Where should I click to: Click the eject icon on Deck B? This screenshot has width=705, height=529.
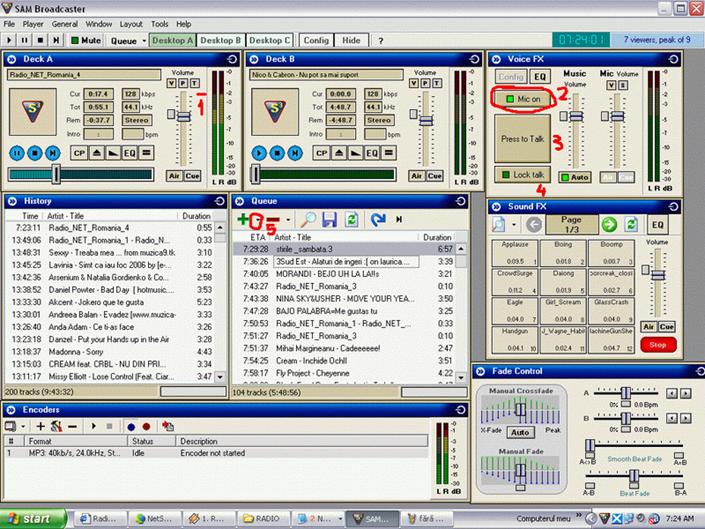pyautogui.click(x=341, y=153)
